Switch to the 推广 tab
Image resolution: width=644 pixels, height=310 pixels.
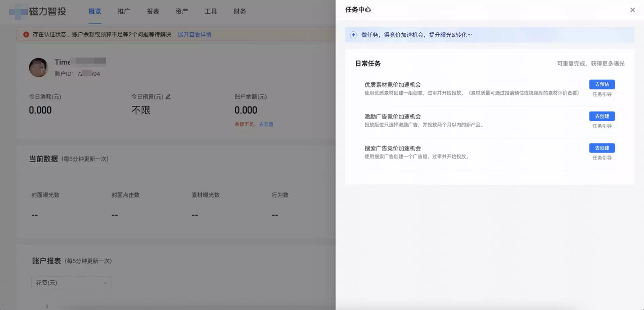(x=124, y=12)
